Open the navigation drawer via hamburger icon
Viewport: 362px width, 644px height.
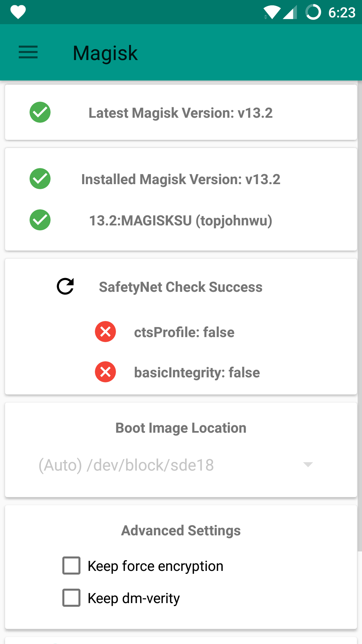tap(28, 52)
